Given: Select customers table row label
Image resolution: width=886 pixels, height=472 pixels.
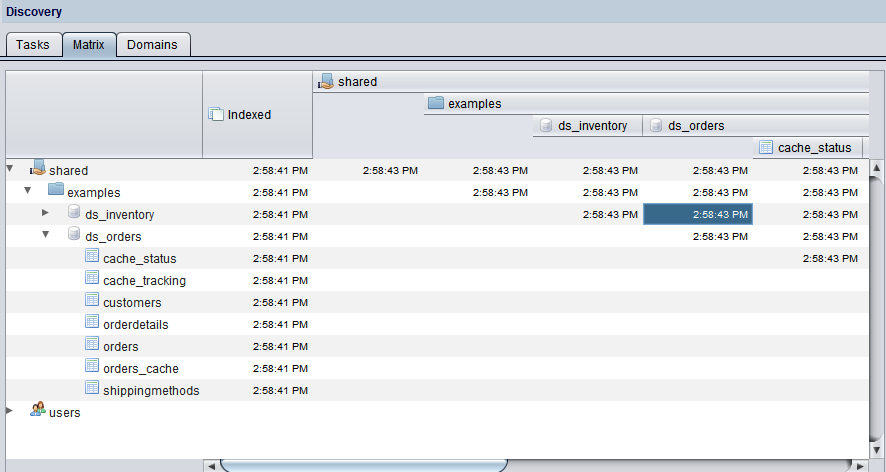Looking at the screenshot, I should point(132,303).
